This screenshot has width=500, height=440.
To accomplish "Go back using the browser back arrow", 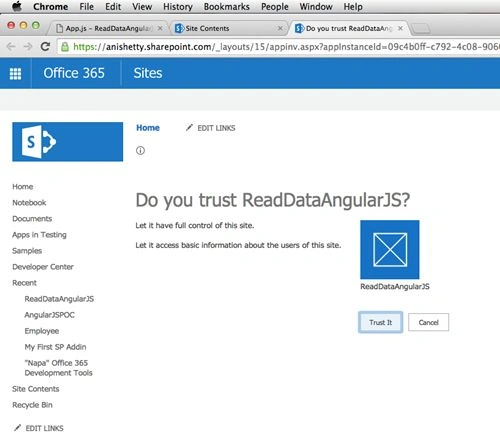I will coord(11,46).
